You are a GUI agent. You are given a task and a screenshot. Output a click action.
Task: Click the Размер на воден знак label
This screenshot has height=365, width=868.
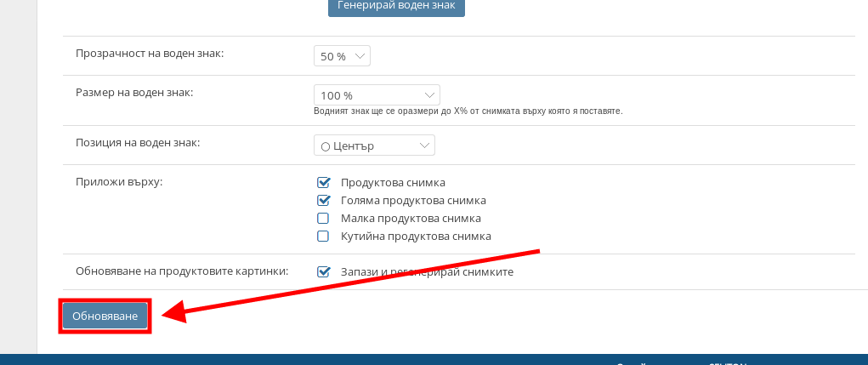pos(134,92)
